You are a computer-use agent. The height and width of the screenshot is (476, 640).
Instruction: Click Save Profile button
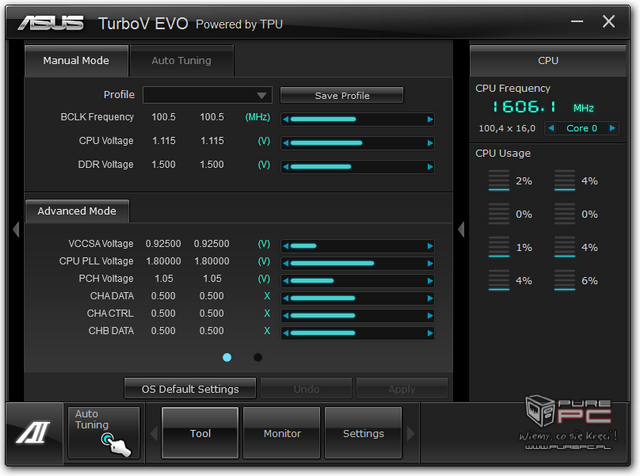coord(342,96)
